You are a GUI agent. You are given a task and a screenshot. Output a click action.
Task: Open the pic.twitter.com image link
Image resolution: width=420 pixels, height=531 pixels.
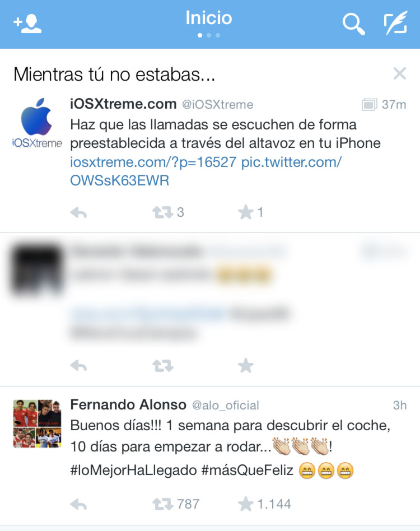[206, 171]
